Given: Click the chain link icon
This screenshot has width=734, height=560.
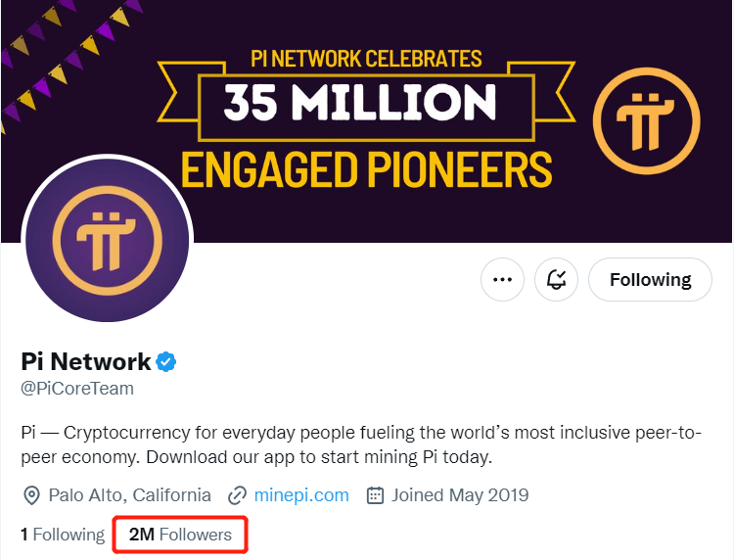Looking at the screenshot, I should 236,495.
